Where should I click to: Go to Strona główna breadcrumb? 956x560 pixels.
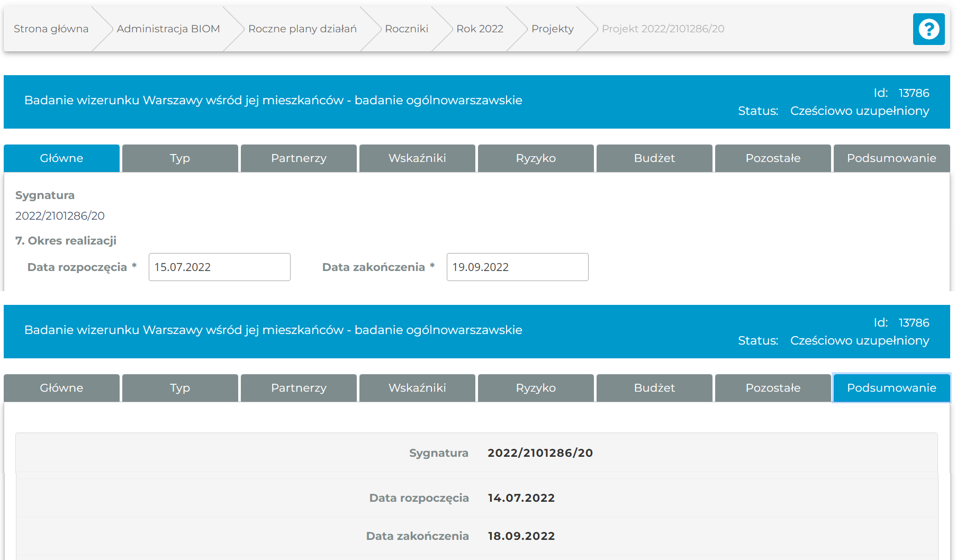click(51, 29)
